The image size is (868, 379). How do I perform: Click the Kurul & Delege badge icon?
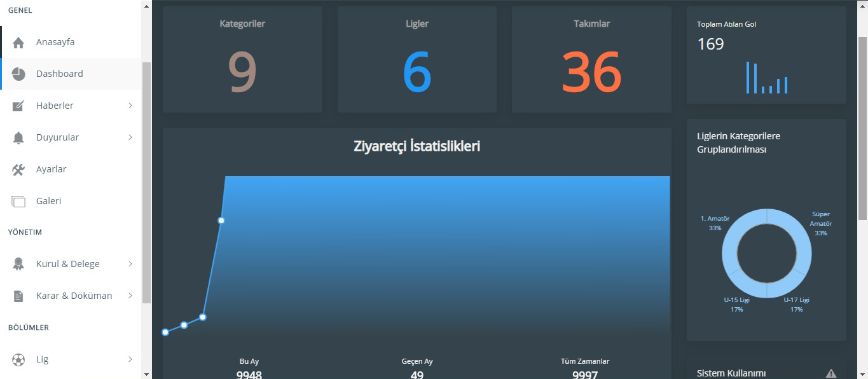[18, 265]
